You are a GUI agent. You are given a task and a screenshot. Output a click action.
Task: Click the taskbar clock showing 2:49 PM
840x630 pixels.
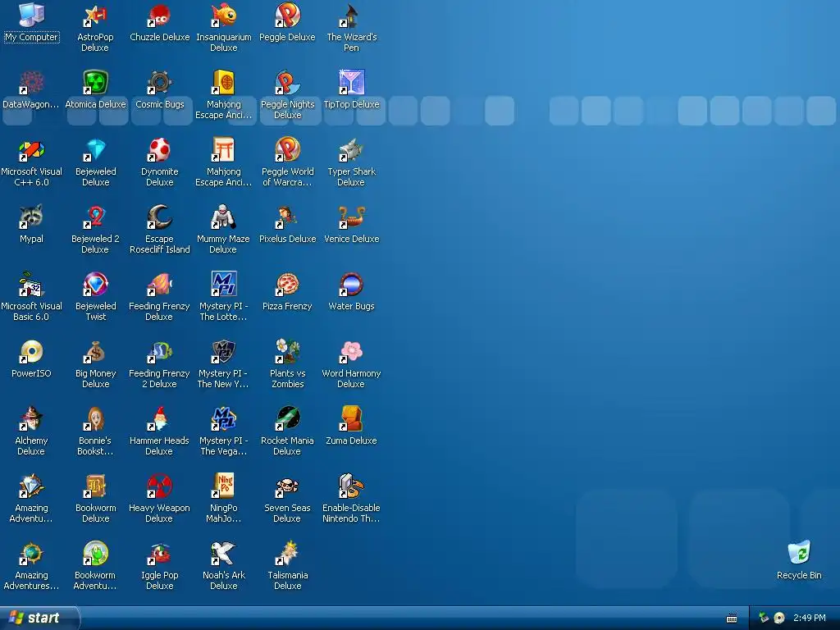pos(810,618)
